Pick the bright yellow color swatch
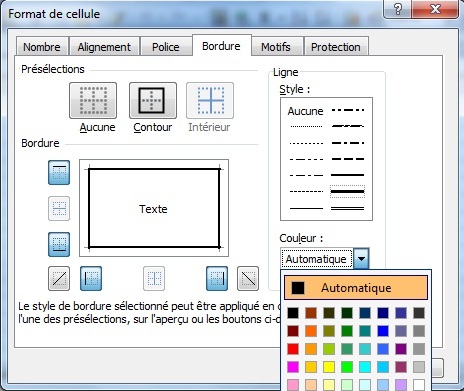 (329, 367)
